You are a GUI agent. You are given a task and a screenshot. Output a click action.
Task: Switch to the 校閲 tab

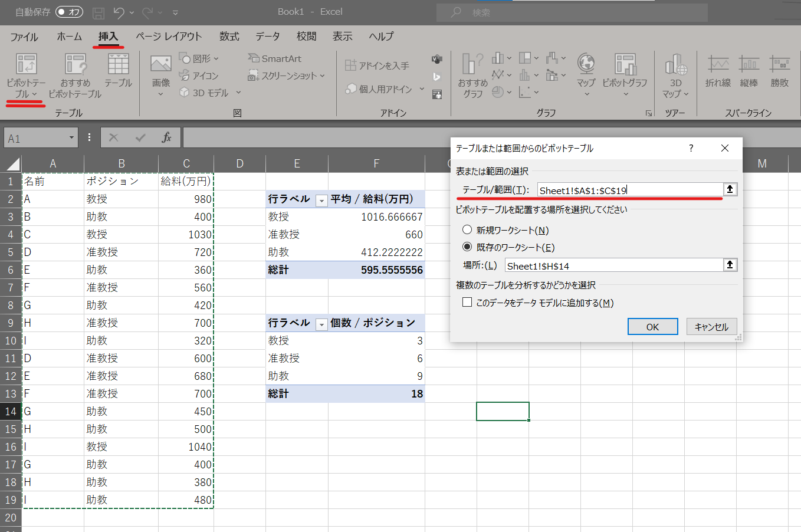click(x=306, y=37)
